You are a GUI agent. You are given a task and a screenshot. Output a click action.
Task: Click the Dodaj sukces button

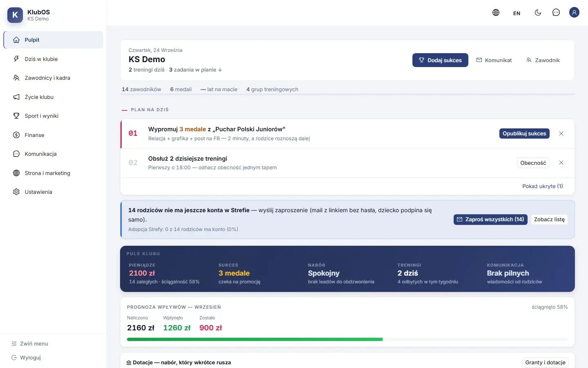[440, 60]
